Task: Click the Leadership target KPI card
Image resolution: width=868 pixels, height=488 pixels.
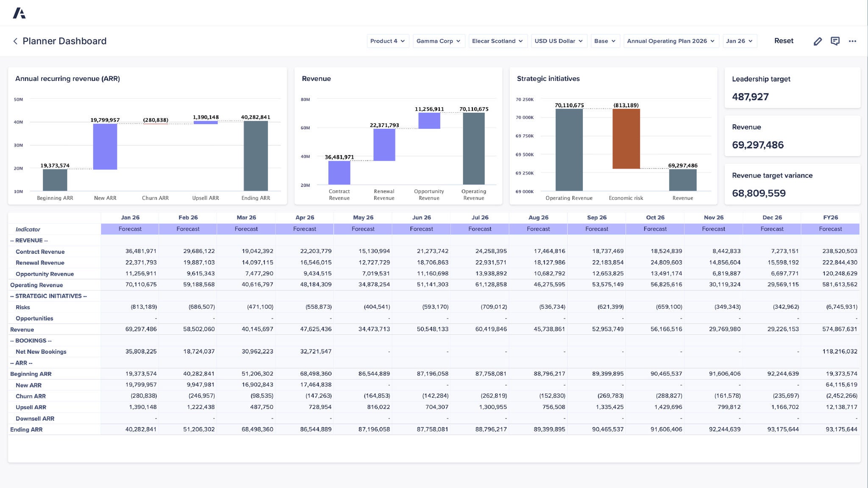Action: click(x=792, y=88)
